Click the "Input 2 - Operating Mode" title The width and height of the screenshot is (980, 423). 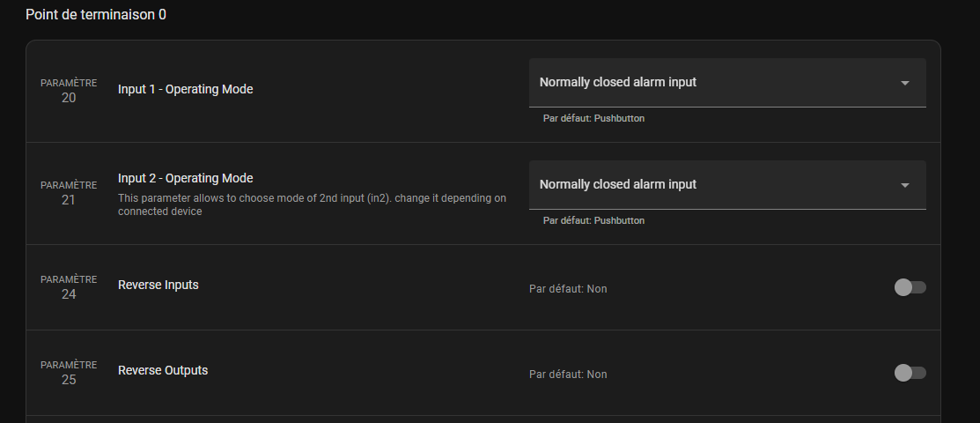click(x=186, y=178)
